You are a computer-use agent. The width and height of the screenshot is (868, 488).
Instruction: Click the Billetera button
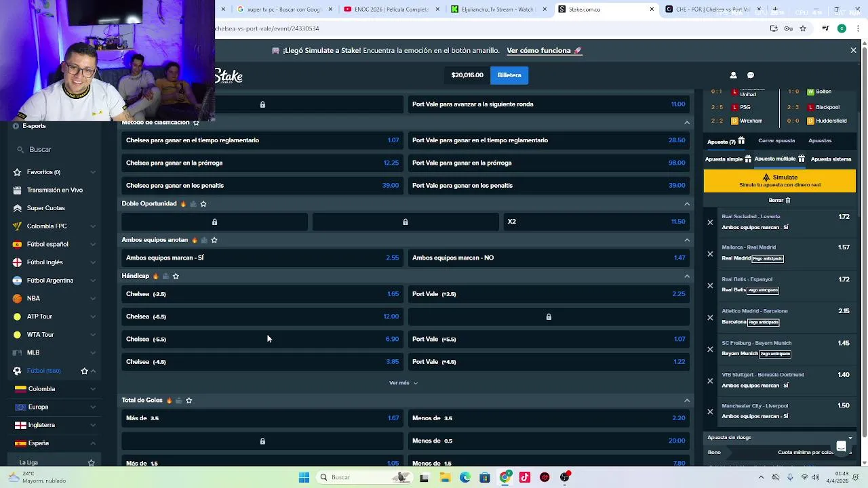[509, 75]
